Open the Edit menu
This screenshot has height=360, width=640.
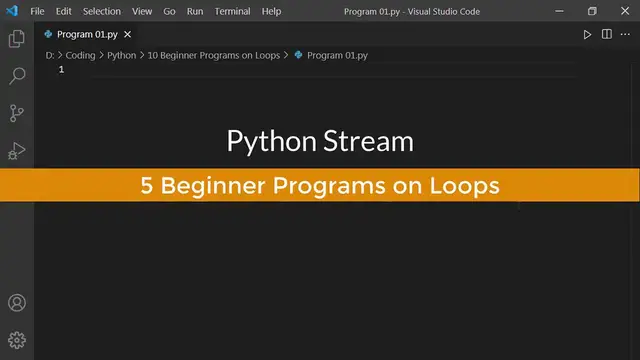tap(63, 11)
